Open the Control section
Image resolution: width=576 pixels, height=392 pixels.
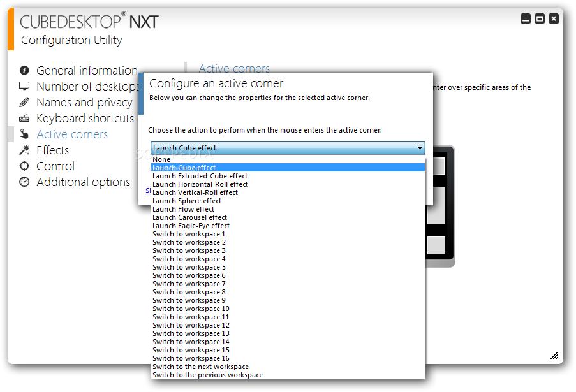[55, 166]
